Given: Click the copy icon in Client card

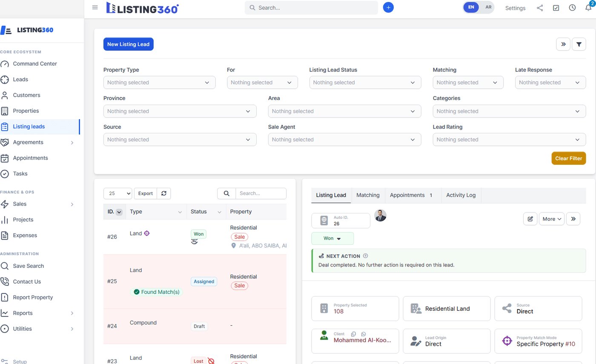Looking at the screenshot, I should (x=353, y=334).
